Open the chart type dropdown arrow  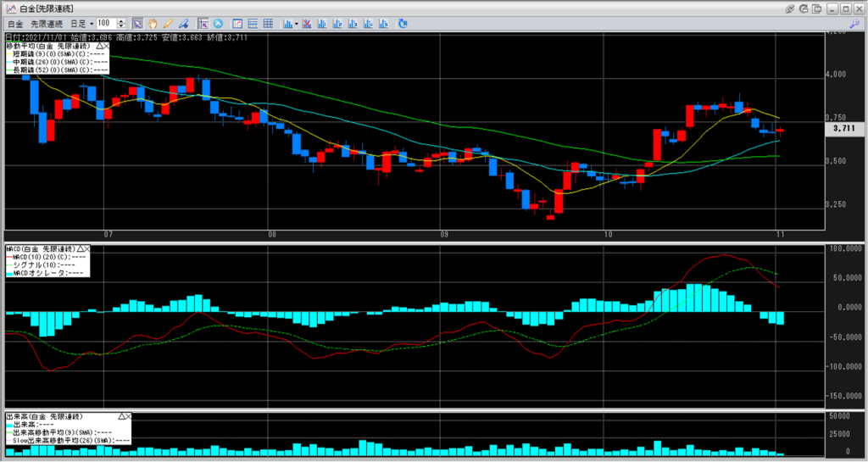point(296,23)
